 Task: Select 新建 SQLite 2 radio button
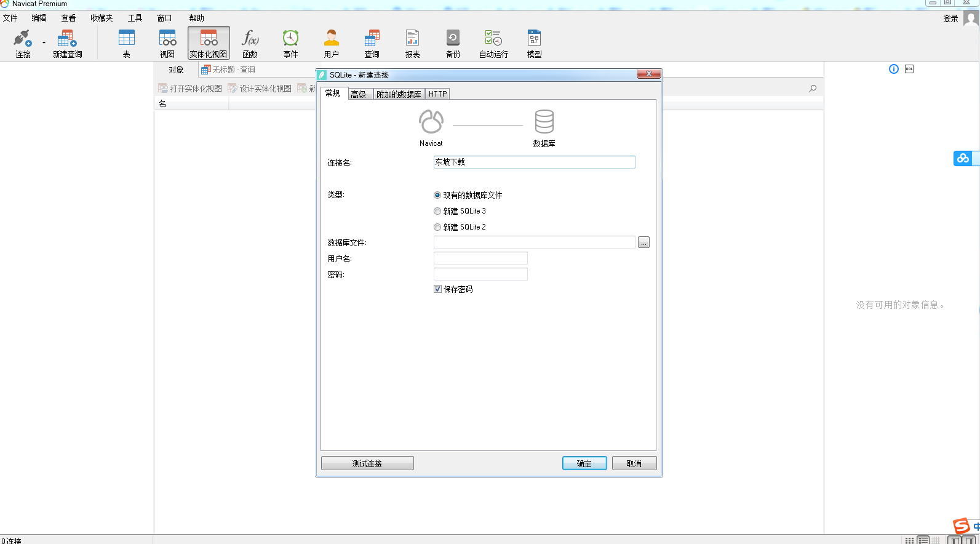coord(437,227)
